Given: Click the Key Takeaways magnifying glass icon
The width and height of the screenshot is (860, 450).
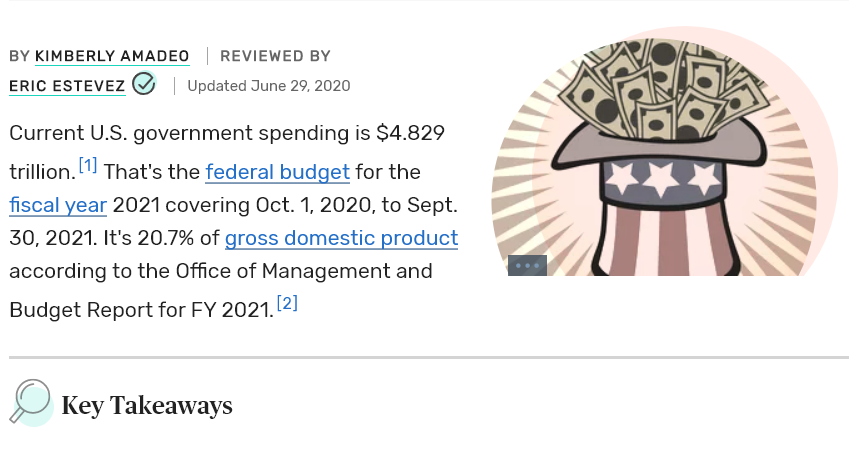Looking at the screenshot, I should [31, 402].
